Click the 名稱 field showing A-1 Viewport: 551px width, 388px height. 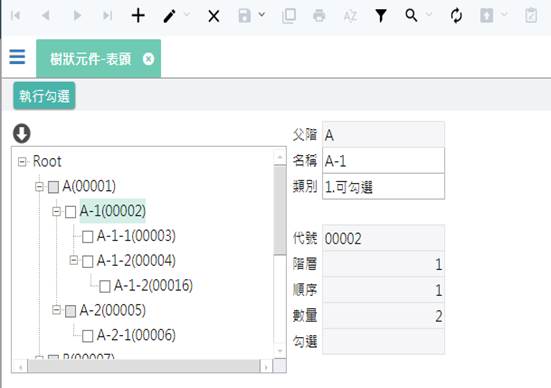click(383, 161)
